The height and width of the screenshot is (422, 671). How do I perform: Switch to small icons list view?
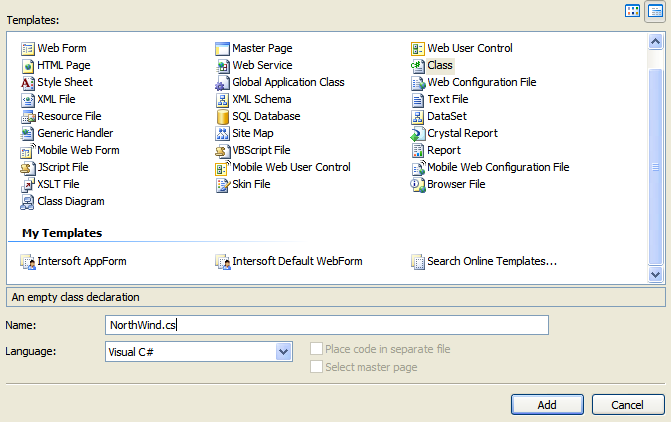click(654, 11)
